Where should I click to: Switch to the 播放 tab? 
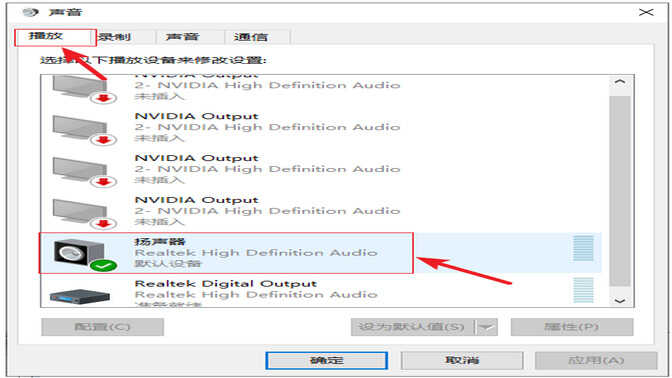[55, 37]
